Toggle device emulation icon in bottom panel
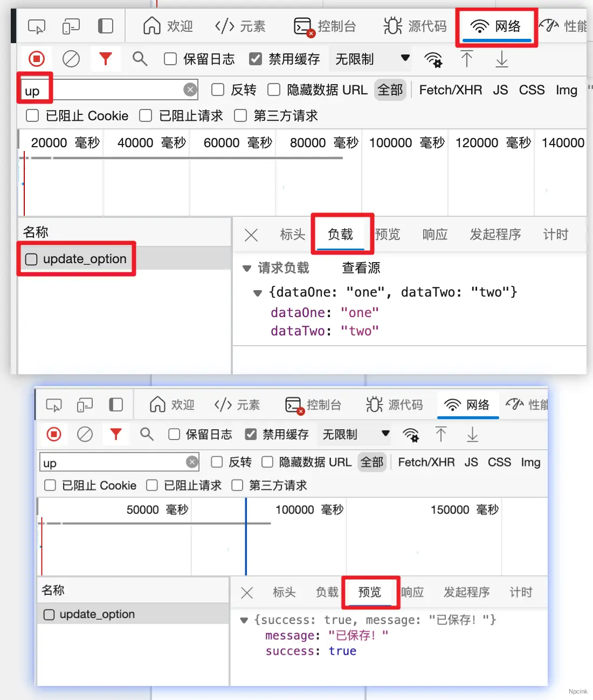The height and width of the screenshot is (700, 593). coord(85,404)
